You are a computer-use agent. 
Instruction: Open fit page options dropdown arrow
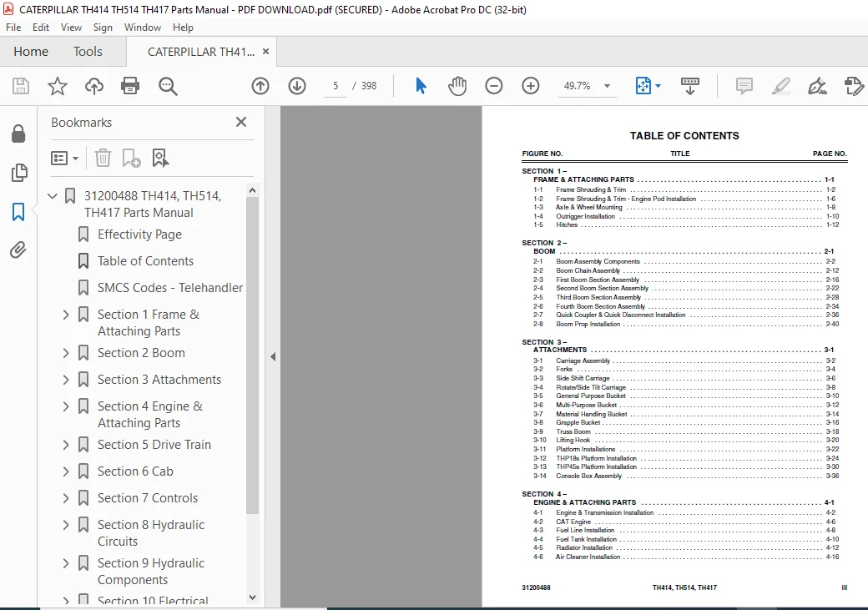(x=658, y=86)
